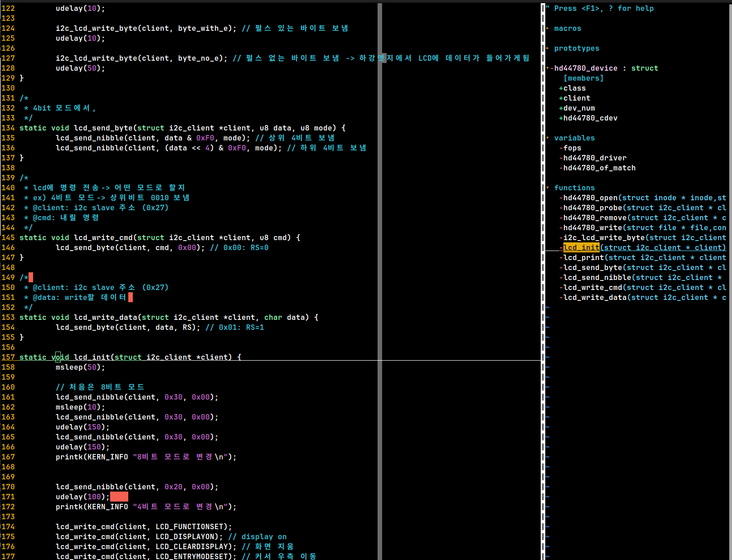The image size is (732, 560).
Task: Place cursor on lcd_write_cmd function definition name
Action: pyautogui.click(x=103, y=237)
